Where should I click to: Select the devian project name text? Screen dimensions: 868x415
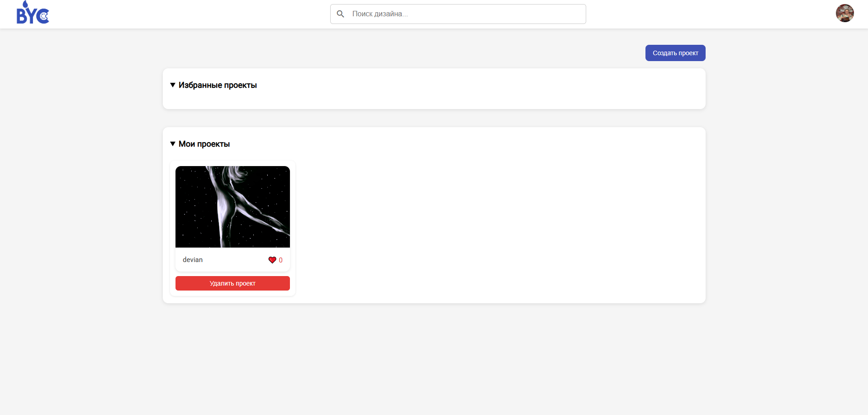(193, 260)
